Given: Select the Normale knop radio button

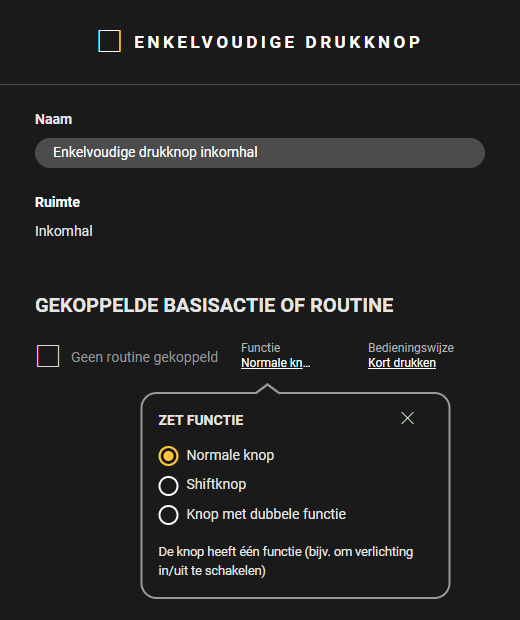Looking at the screenshot, I should click(x=168, y=456).
